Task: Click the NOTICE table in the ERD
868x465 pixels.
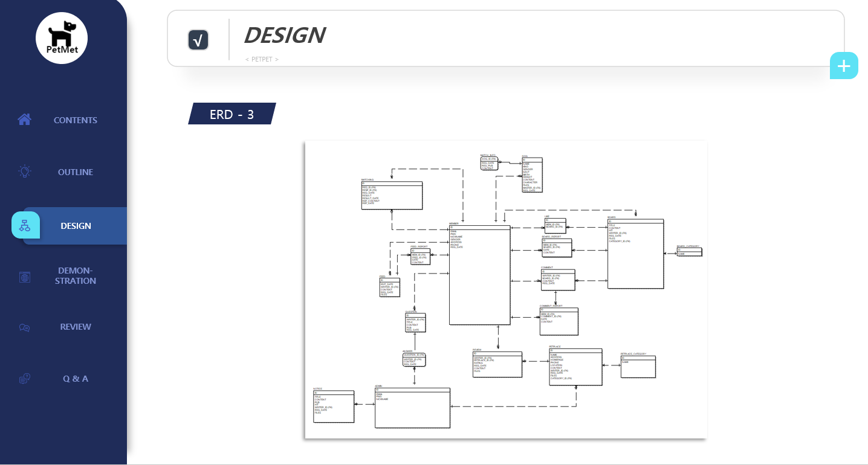Action: click(334, 406)
